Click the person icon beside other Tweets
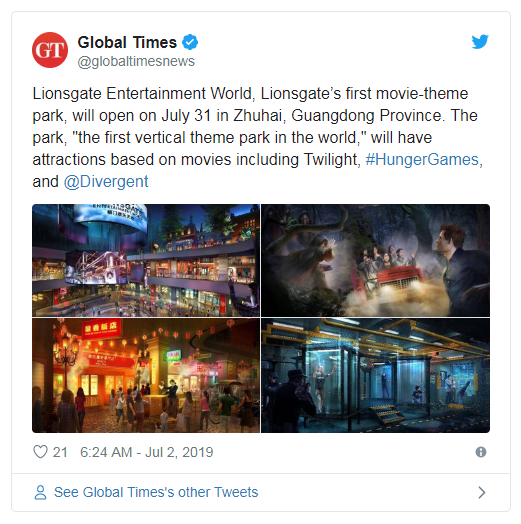Viewport: 521px width, 524px height. [40, 492]
